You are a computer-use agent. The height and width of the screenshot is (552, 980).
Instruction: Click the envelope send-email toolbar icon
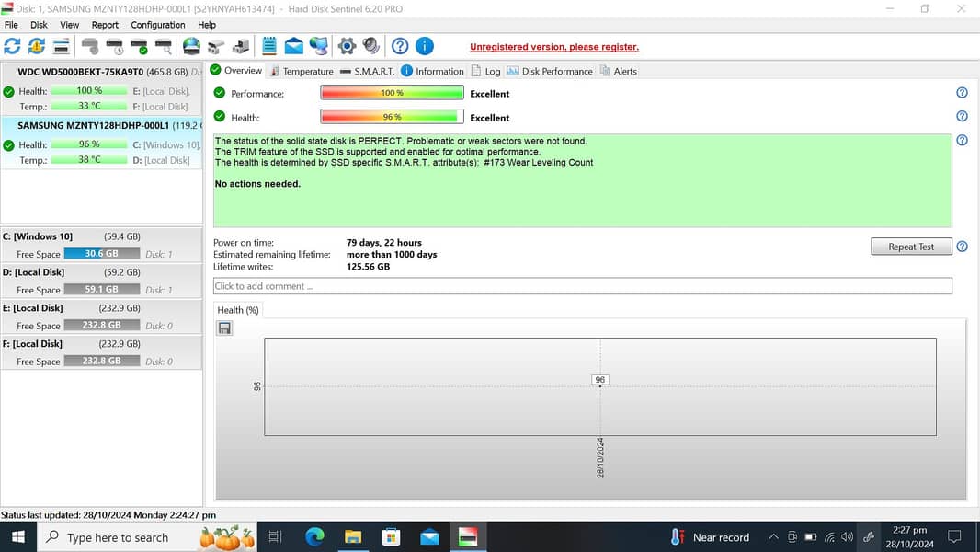293,46
